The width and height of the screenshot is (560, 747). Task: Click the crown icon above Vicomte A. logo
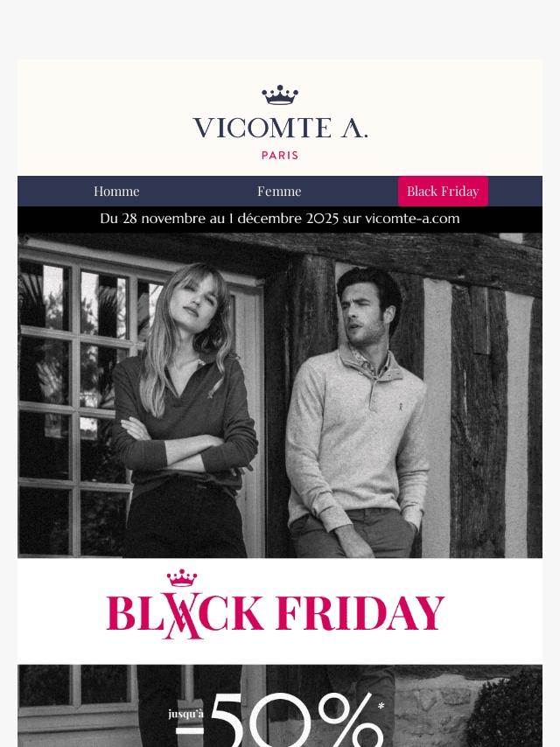point(280,94)
